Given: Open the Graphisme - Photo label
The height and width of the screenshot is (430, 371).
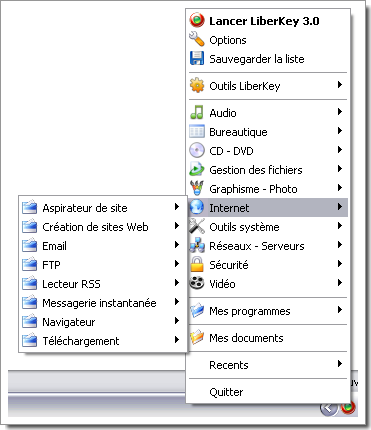Looking at the screenshot, I should click(x=253, y=189).
